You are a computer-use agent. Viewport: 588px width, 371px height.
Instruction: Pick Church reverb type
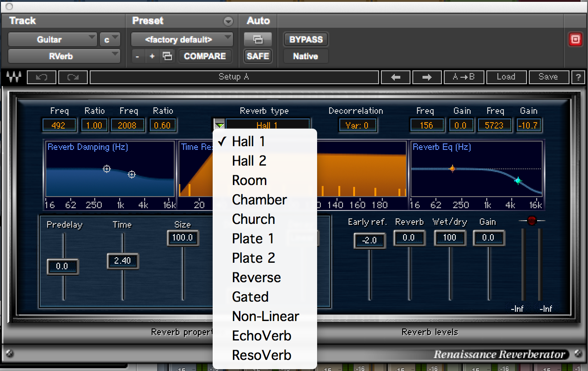[265, 219]
